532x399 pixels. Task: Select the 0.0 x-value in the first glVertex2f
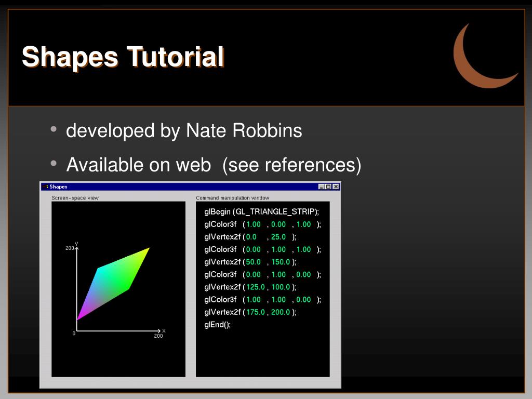[x=251, y=237]
